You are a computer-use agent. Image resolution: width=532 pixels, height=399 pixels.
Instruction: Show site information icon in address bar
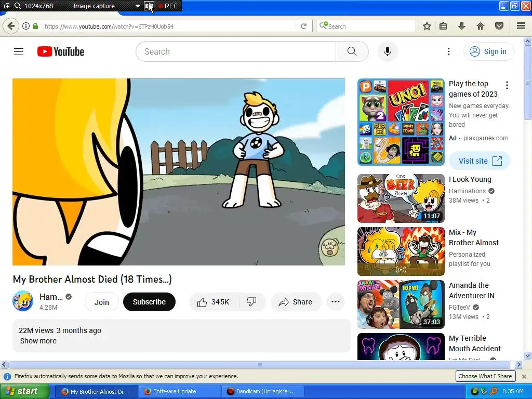pos(26,26)
